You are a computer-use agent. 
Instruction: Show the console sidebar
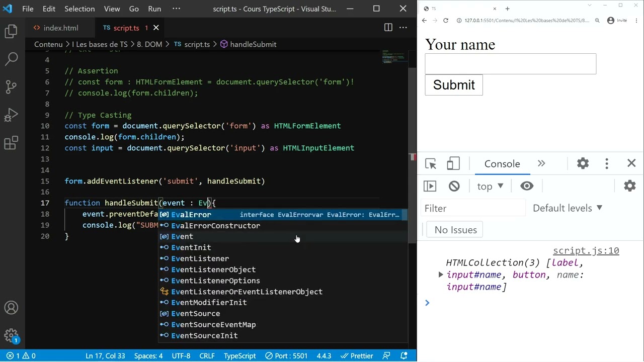(x=430, y=186)
